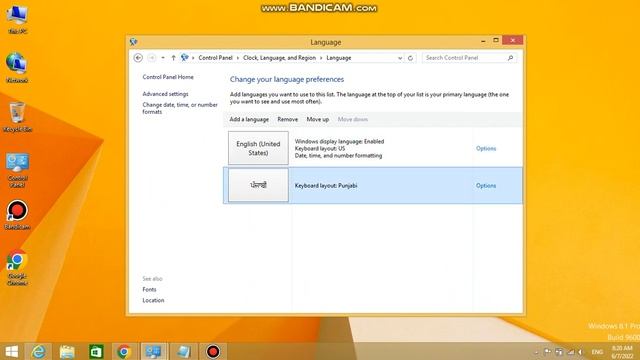The image size is (640, 360).
Task: Click ENG input language indicator
Action: point(597,352)
